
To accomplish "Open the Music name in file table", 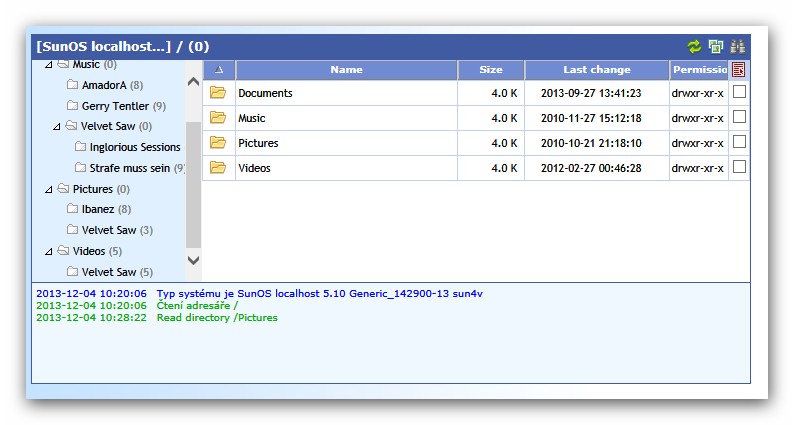I will tap(252, 118).
